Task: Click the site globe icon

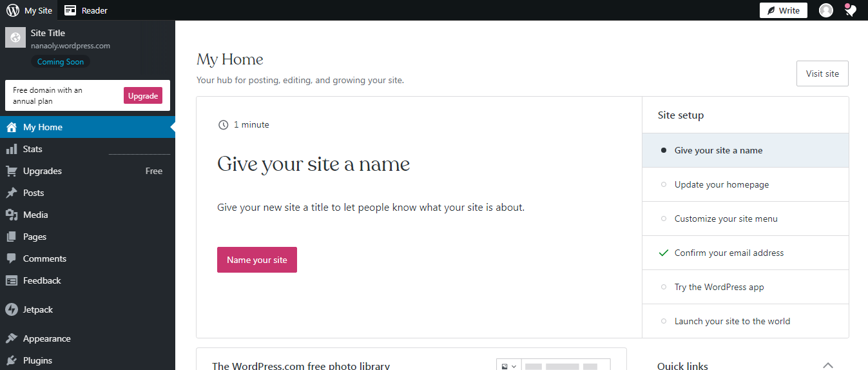Action: pos(15,37)
